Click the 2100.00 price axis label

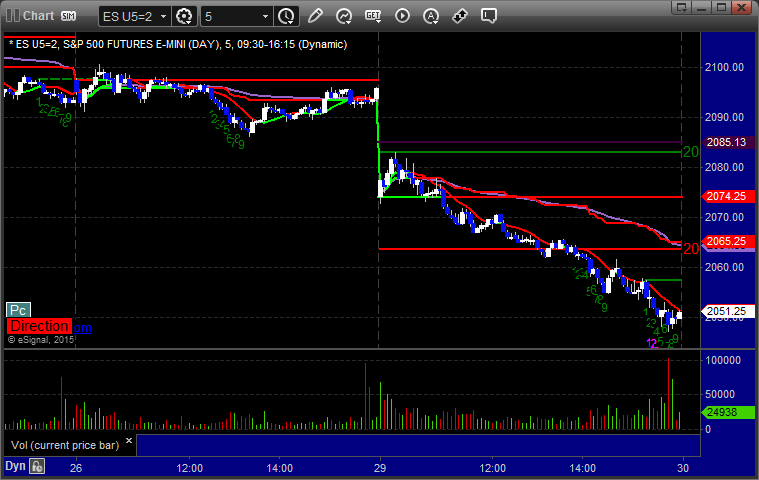[724, 67]
